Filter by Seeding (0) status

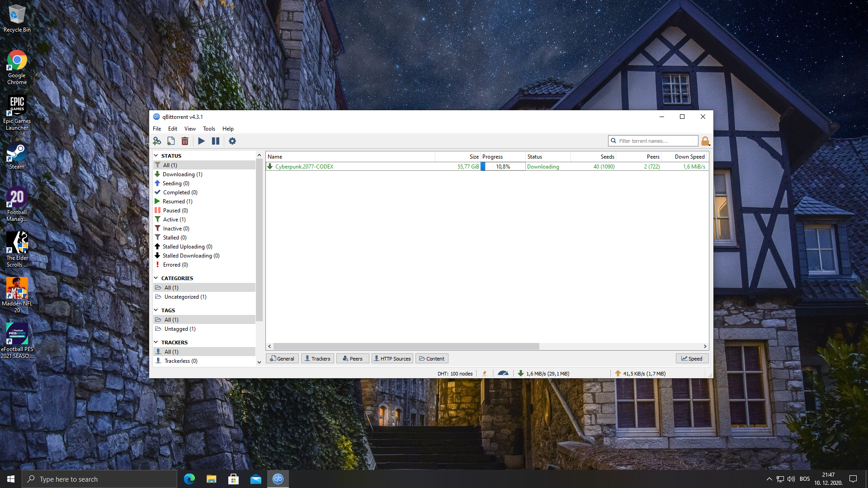pyautogui.click(x=204, y=183)
